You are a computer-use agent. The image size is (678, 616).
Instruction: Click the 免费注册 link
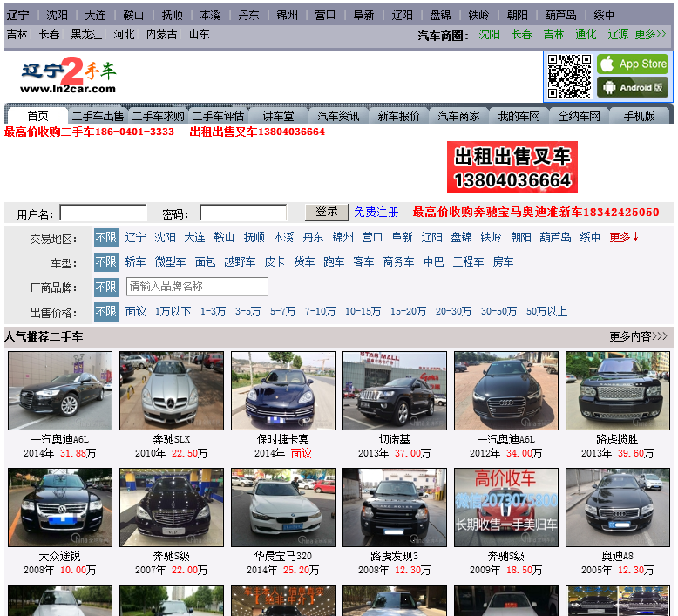click(376, 213)
